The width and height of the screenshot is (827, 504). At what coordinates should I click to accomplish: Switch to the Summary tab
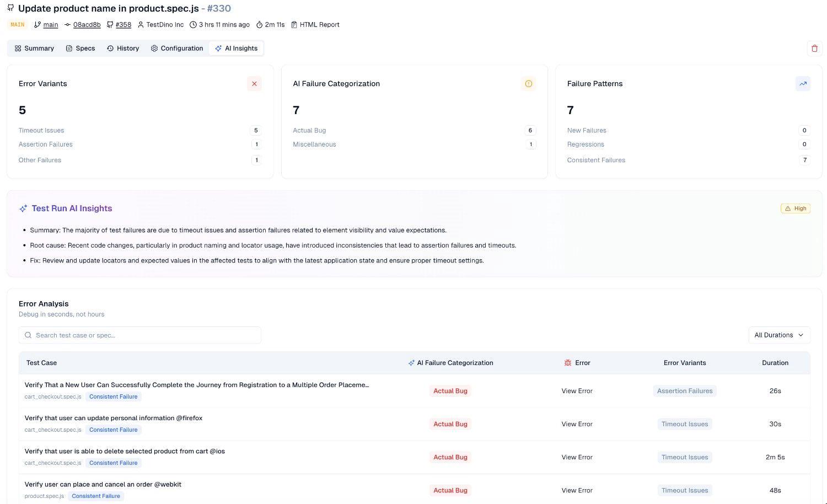34,49
